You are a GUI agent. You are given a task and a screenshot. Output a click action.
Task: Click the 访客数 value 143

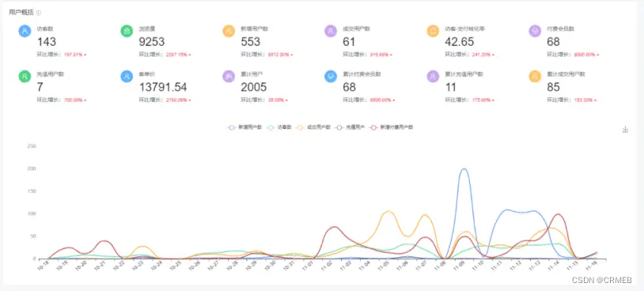(47, 42)
